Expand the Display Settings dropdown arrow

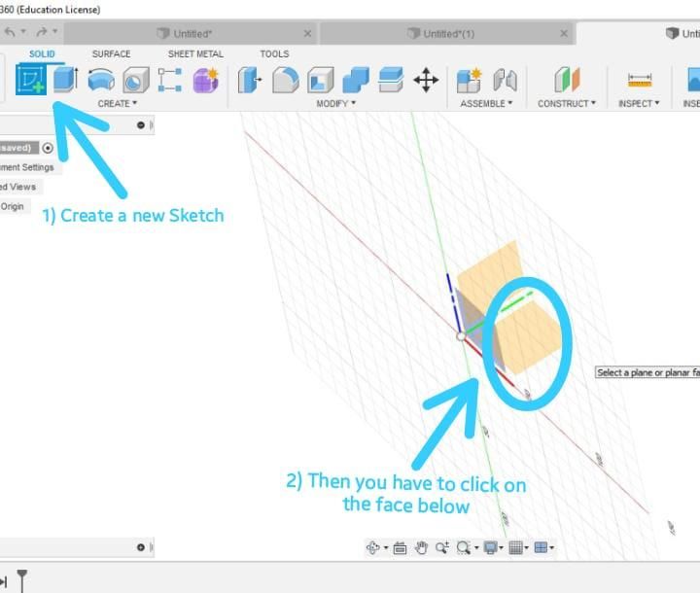[x=501, y=548]
